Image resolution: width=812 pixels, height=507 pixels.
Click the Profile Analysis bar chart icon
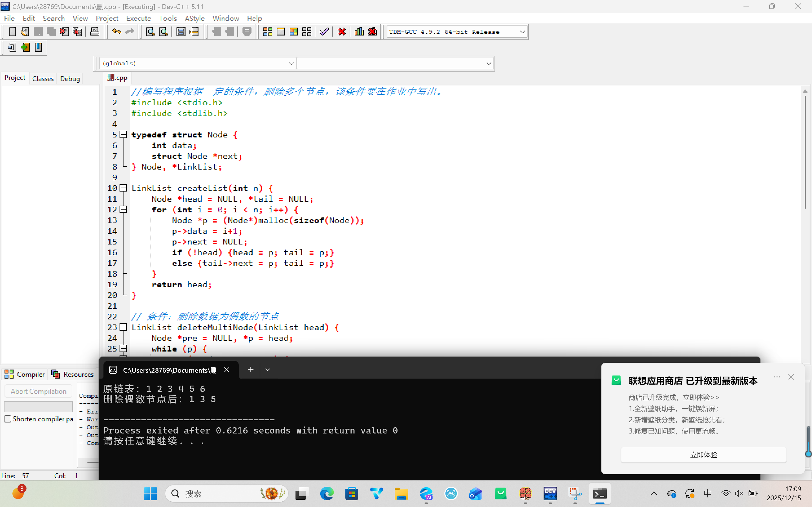pos(359,32)
